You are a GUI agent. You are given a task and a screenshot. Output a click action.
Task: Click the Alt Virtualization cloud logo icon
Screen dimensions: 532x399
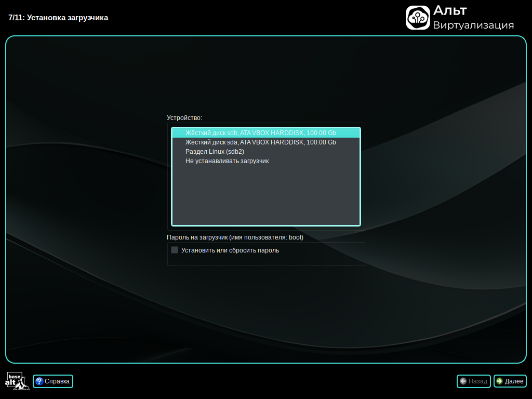click(418, 18)
